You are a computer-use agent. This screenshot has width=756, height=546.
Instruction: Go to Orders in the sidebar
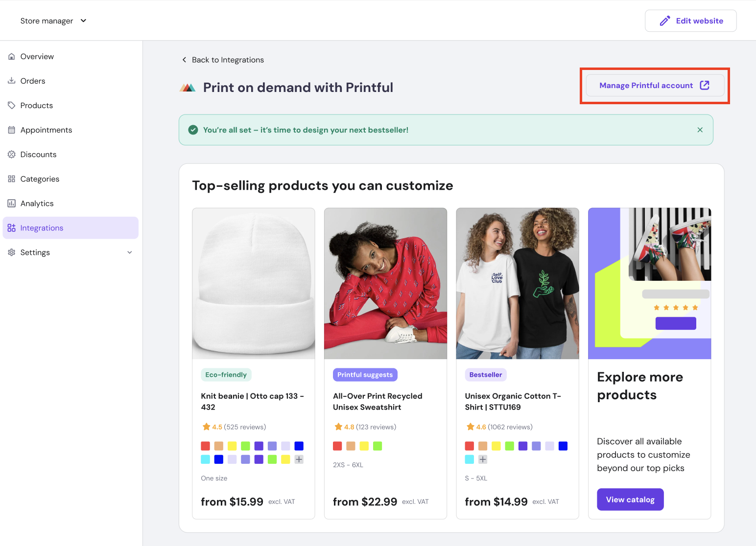click(x=33, y=81)
